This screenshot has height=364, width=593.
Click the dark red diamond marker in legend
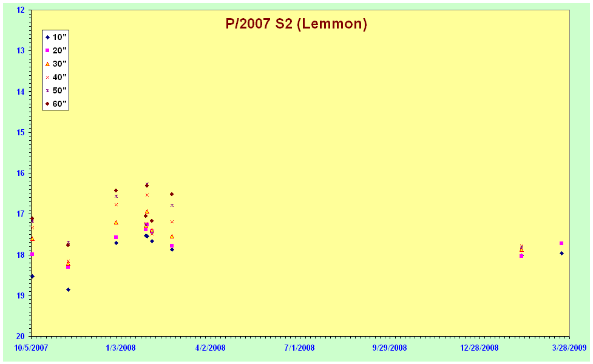point(48,104)
